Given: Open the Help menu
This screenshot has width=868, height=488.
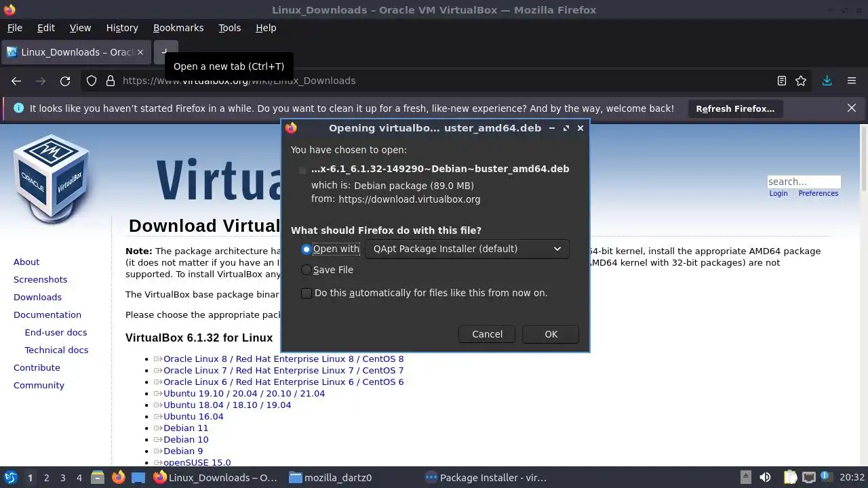Looking at the screenshot, I should click(266, 28).
